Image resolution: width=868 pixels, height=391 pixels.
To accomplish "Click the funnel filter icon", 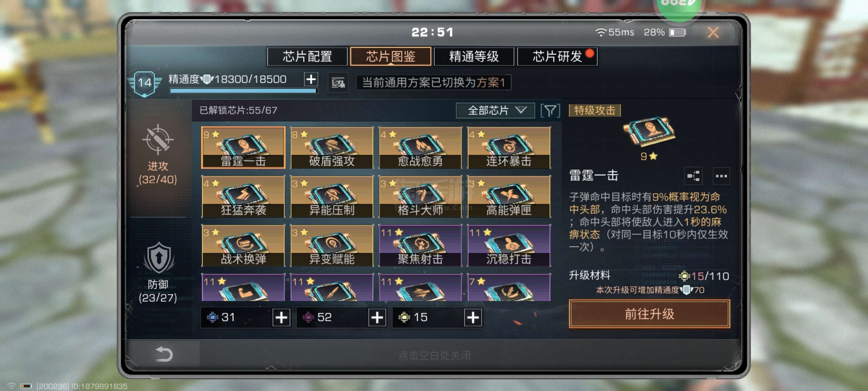I will (x=550, y=111).
